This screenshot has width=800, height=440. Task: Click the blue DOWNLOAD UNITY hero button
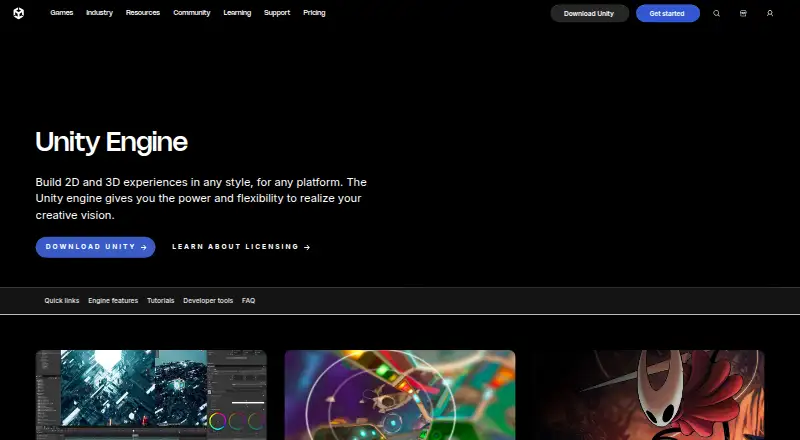pos(95,247)
